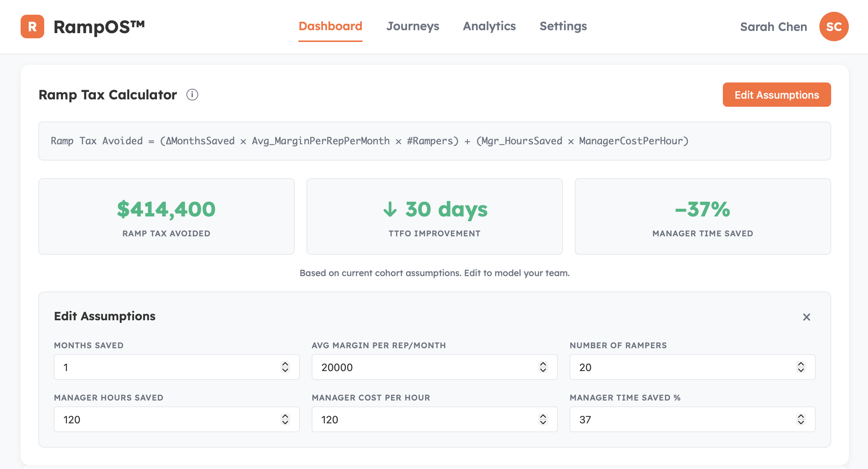The height and width of the screenshot is (469, 868).
Task: Click into the Number of Rampers field
Action: click(682, 367)
